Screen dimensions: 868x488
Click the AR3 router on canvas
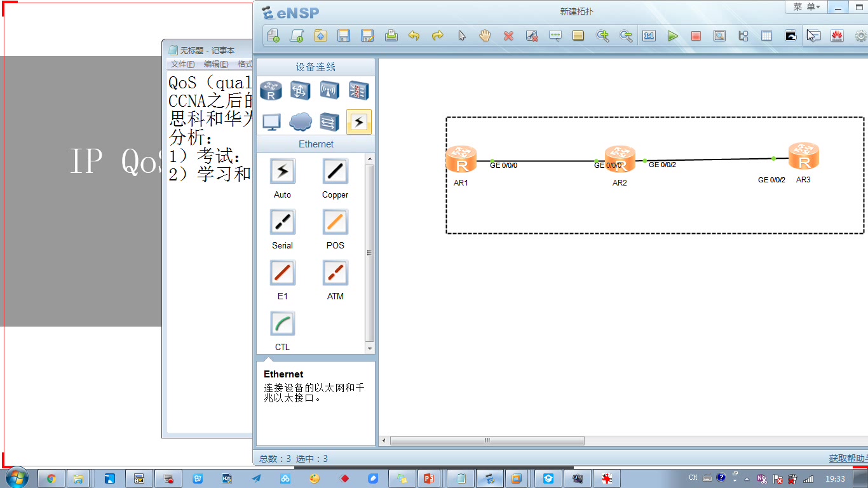click(804, 156)
